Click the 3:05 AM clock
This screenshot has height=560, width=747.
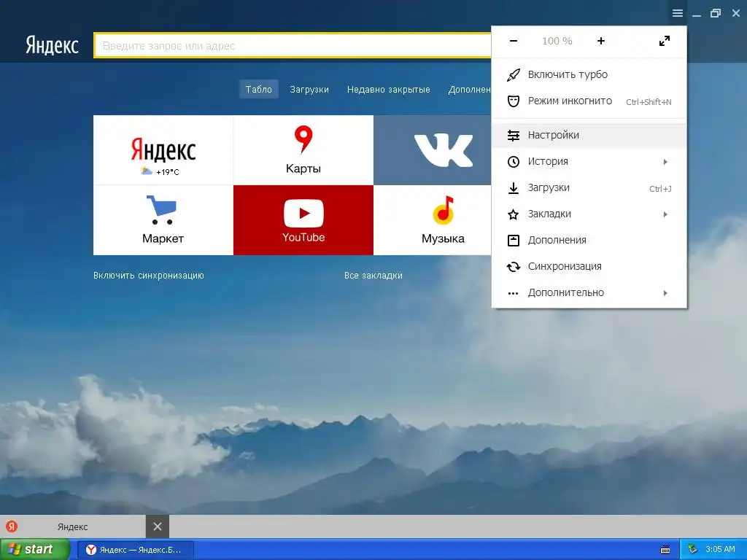click(720, 550)
